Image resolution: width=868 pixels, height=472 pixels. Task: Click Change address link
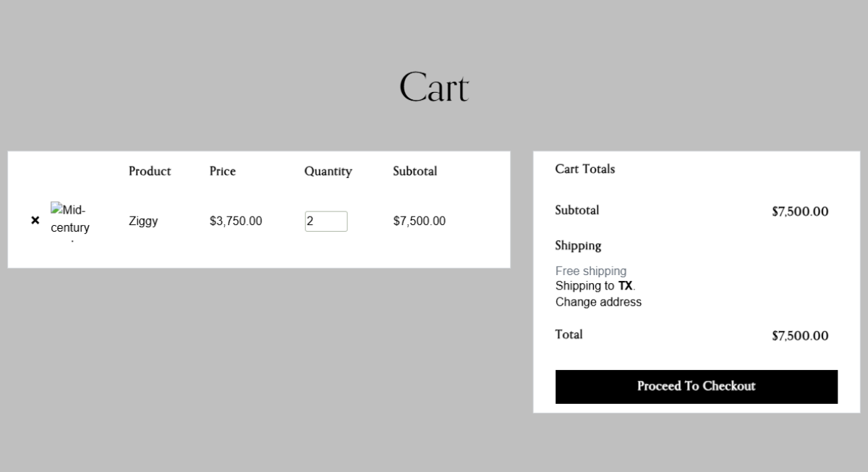[x=598, y=302]
